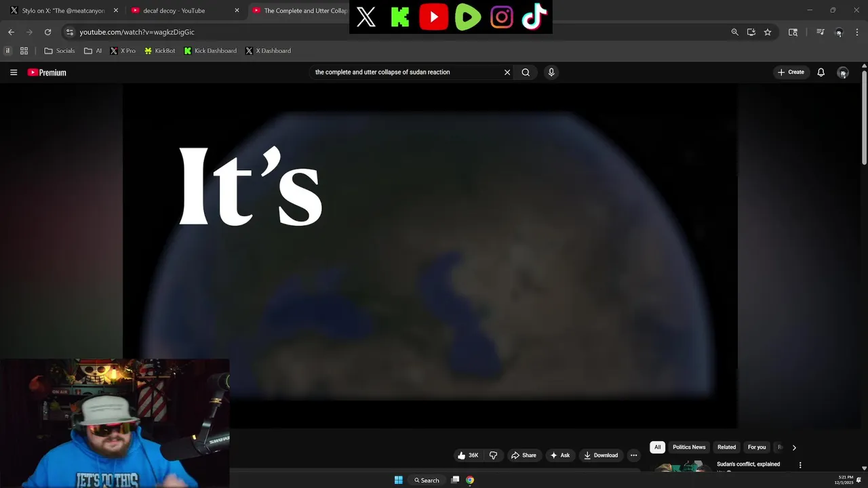Screen dimensions: 868x488
Task: Open the YouTube hamburger guide menu
Action: [14, 73]
